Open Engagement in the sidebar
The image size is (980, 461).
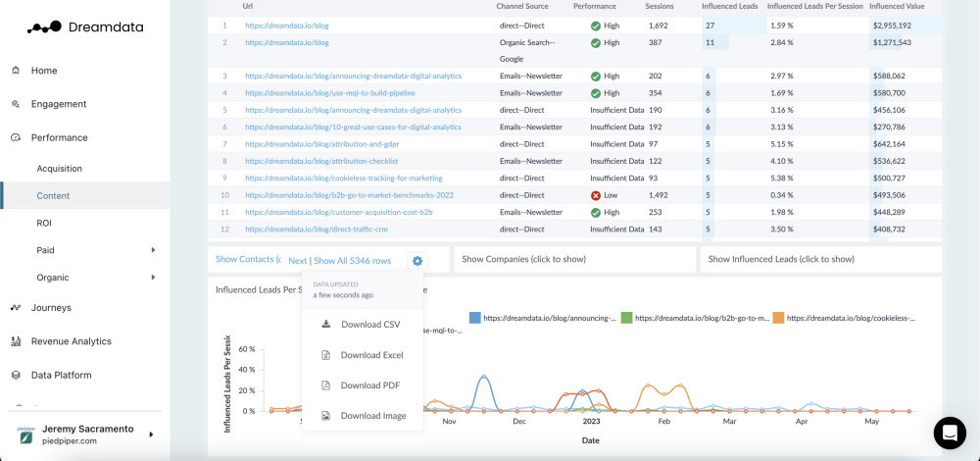pyautogui.click(x=59, y=104)
